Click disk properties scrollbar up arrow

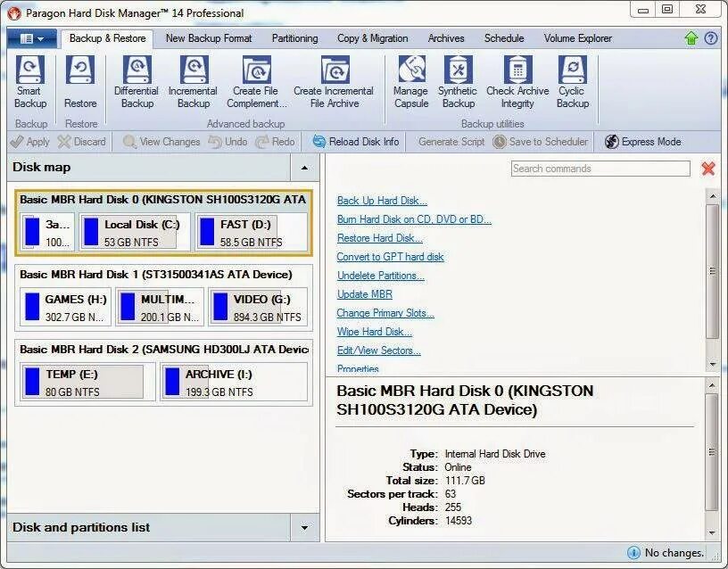tap(712, 385)
